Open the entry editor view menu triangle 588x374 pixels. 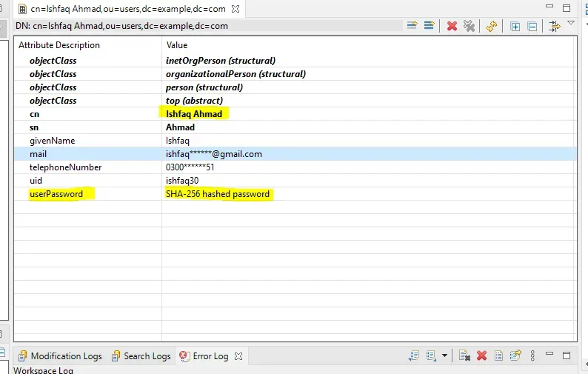coord(571,23)
